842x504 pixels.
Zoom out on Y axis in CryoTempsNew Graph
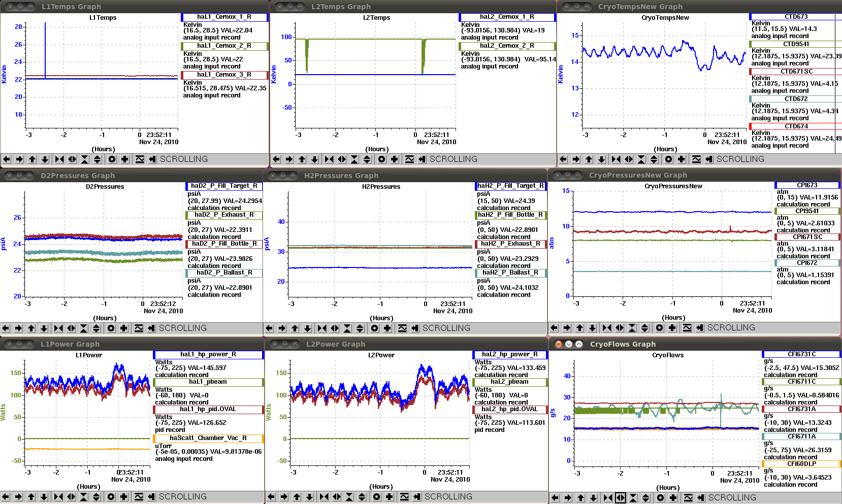(x=654, y=159)
